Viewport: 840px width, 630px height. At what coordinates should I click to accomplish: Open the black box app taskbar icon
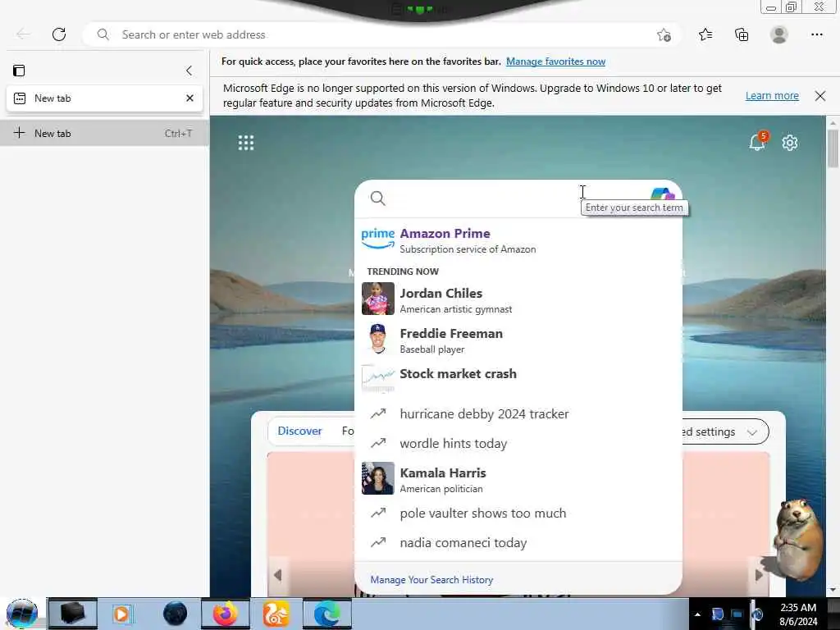coord(72,614)
